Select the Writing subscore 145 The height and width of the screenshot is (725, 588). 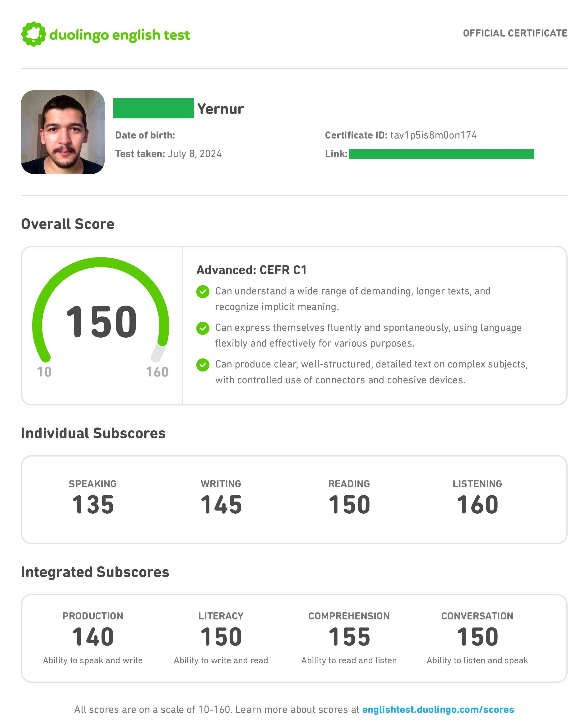pyautogui.click(x=221, y=505)
